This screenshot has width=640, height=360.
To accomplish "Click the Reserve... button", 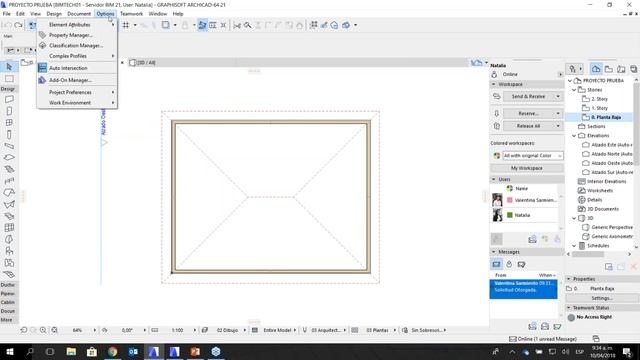I will tap(528, 113).
